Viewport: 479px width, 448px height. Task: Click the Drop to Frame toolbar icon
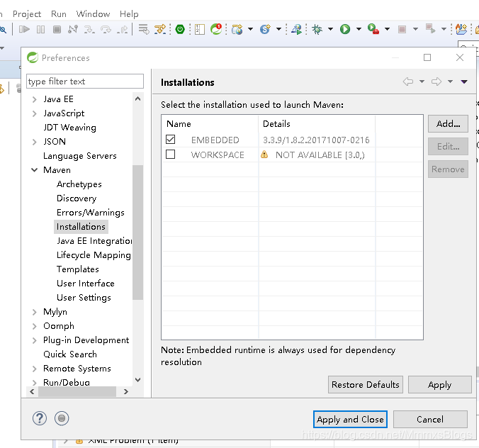(144, 29)
